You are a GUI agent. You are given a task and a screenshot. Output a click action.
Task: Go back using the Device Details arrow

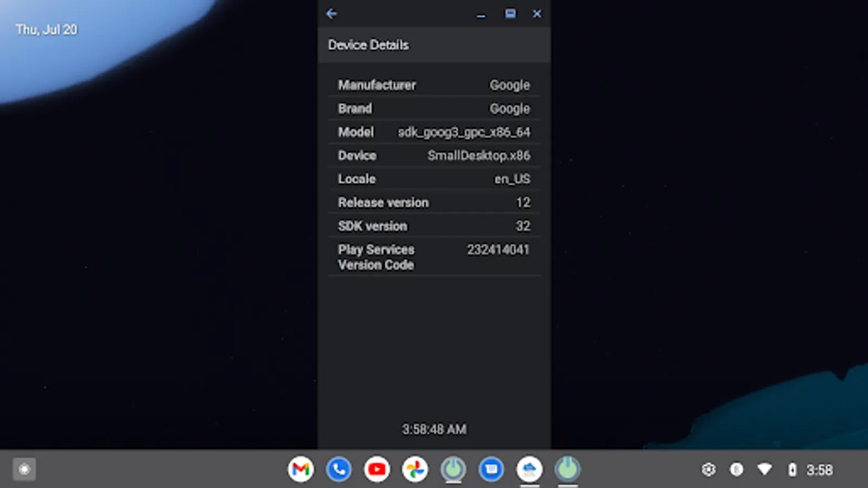pos(331,14)
